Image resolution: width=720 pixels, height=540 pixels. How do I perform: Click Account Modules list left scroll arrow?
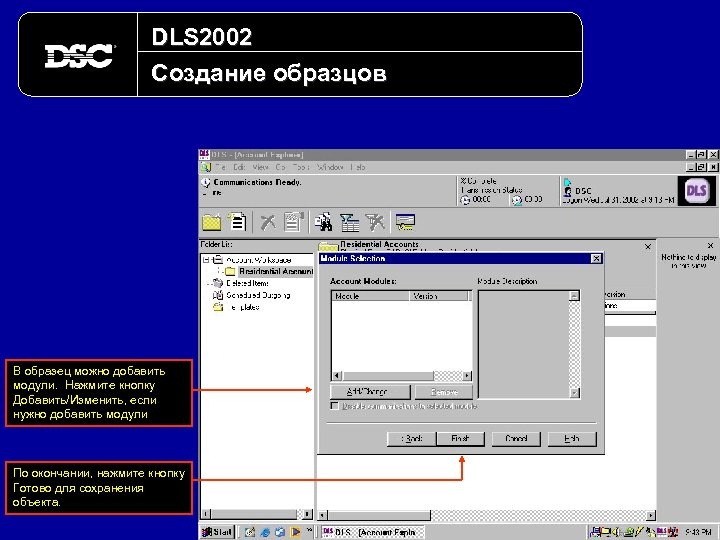(337, 376)
